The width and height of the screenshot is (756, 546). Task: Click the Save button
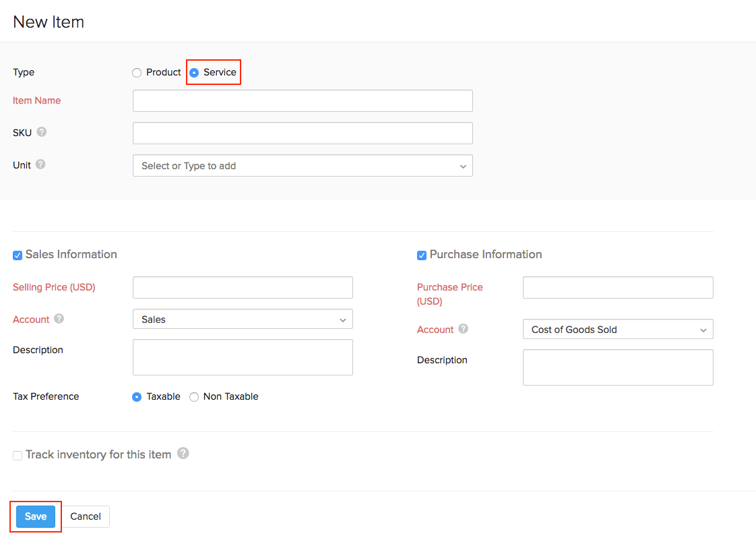click(x=36, y=516)
